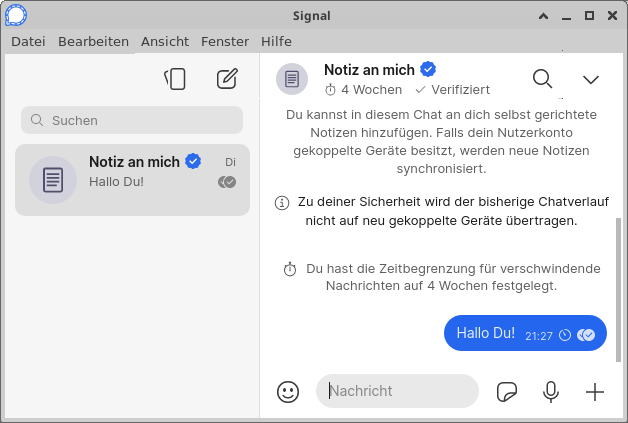Click the 4 Wochen disappearing timer

pos(363,90)
